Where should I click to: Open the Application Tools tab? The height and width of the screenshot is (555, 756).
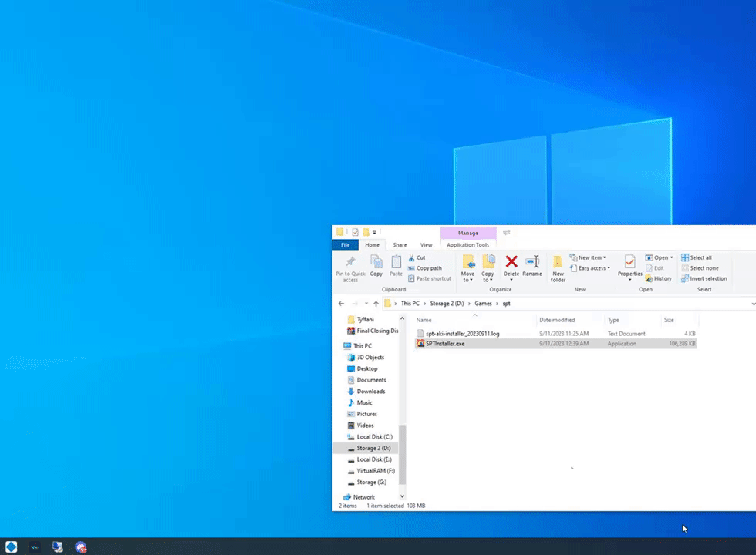[467, 245]
